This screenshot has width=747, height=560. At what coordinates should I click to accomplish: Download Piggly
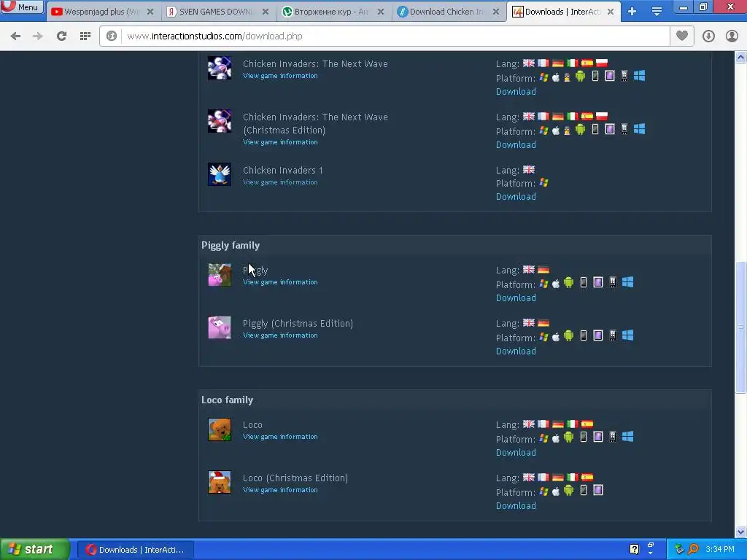pyautogui.click(x=516, y=298)
